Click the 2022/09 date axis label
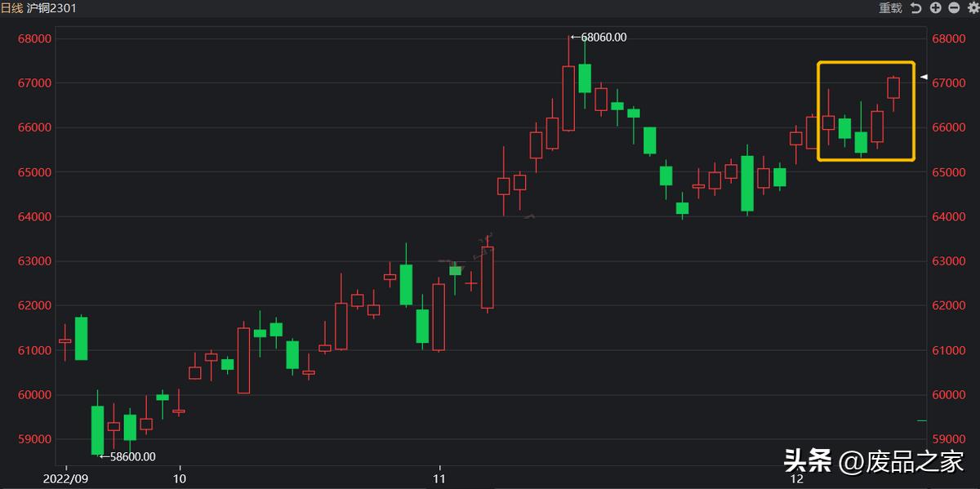980x489 pixels. pyautogui.click(x=65, y=478)
